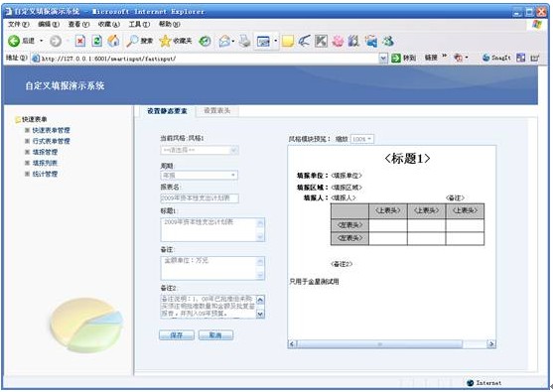Image resolution: width=553 pixels, height=392 pixels.
Task: Click the IE Back arrow button
Action: 14,42
